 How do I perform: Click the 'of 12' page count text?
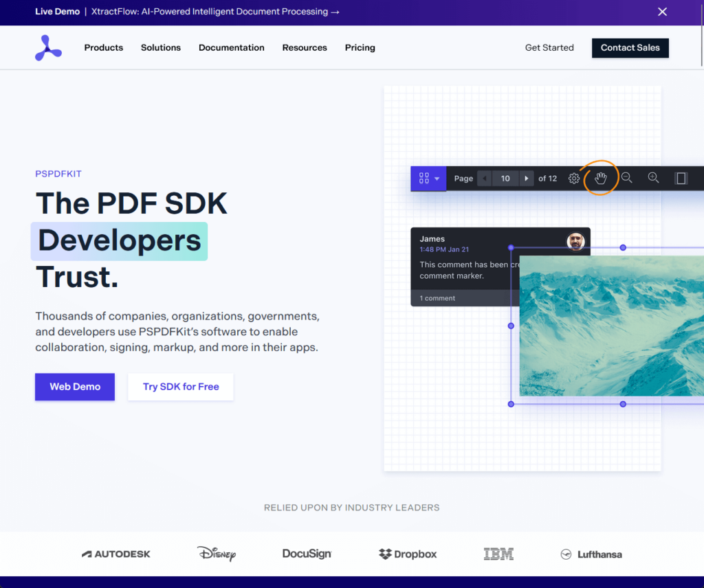547,179
